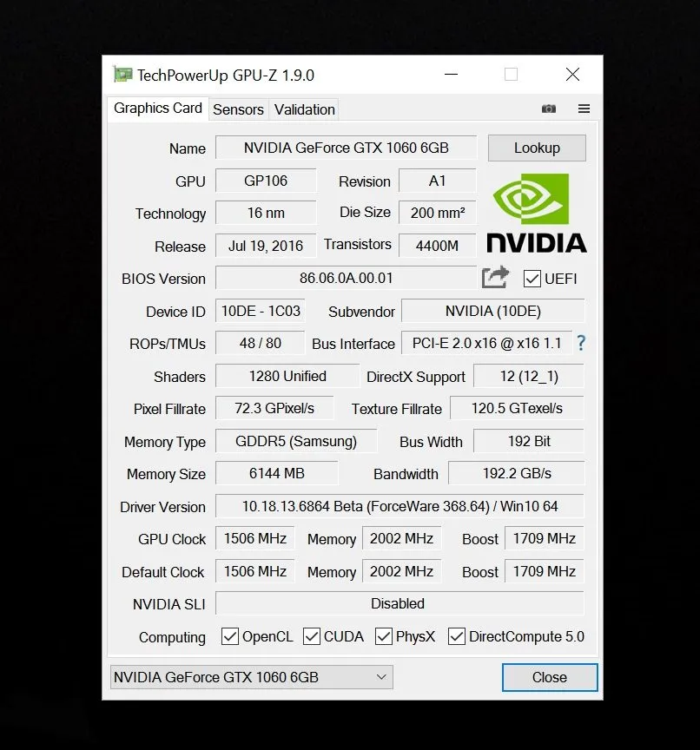Screen dimensions: 700x750
Task: Close the window with the X button
Action: tap(572, 74)
